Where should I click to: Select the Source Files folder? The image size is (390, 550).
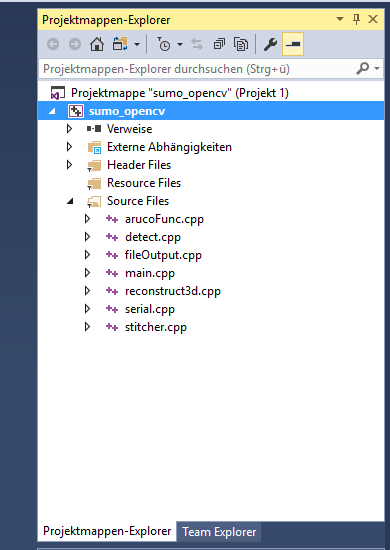[138, 201]
